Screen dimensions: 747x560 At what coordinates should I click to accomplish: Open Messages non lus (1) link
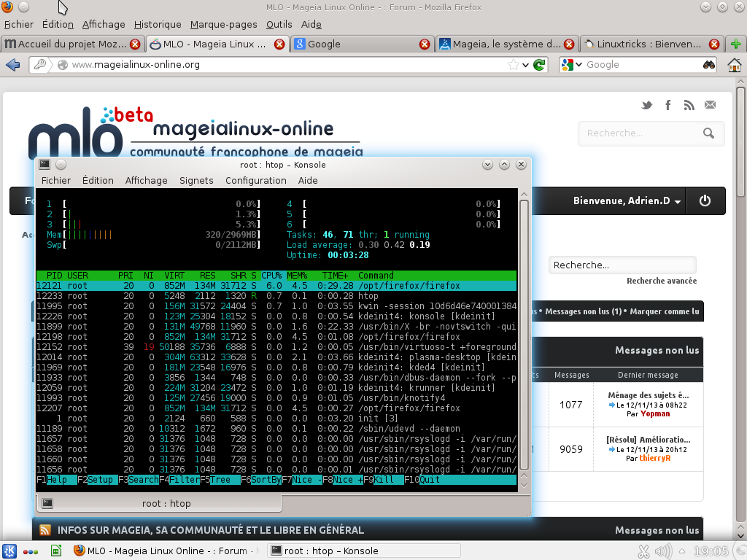click(x=583, y=311)
